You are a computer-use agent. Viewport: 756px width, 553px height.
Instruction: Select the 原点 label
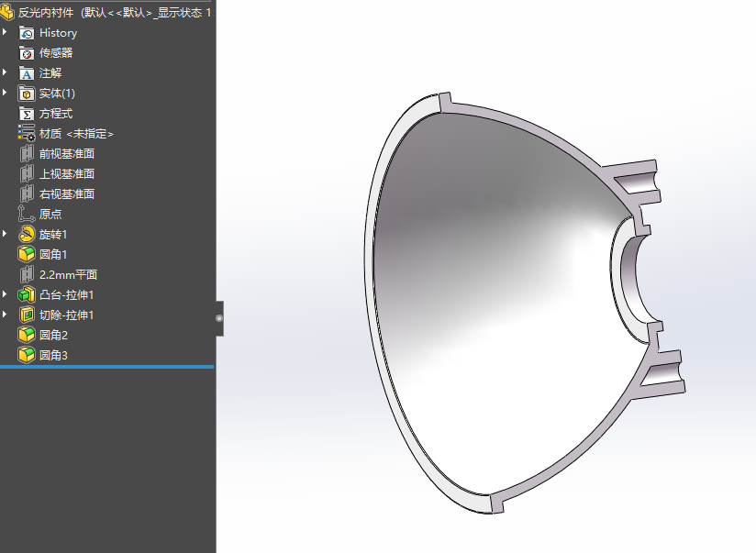pyautogui.click(x=50, y=214)
